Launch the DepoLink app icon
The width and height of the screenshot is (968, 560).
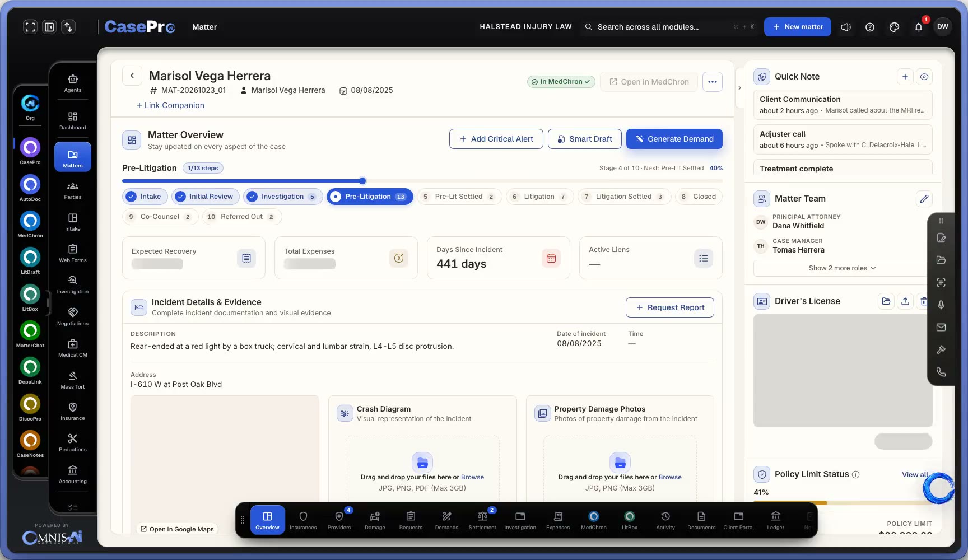click(30, 370)
